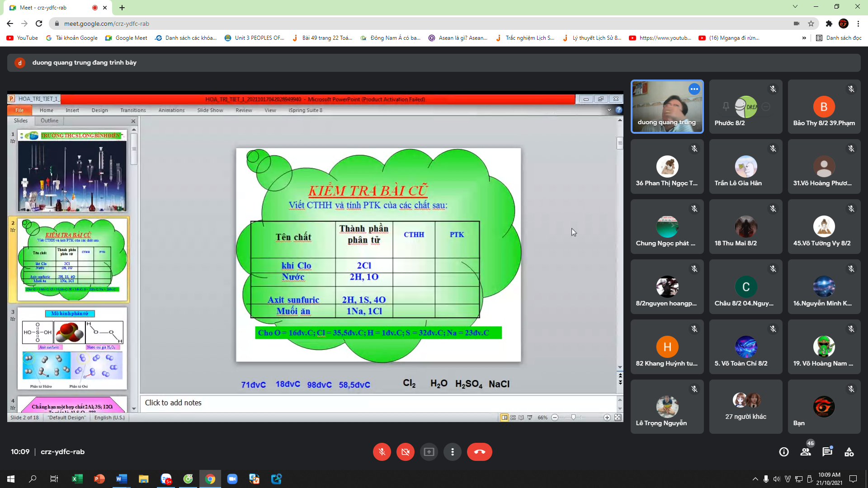Open the YouTube bookmark
868x488 pixels.
click(x=23, y=38)
